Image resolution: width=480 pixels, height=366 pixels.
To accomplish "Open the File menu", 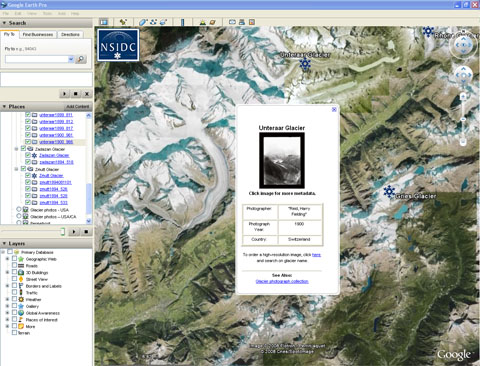I will (x=6, y=14).
